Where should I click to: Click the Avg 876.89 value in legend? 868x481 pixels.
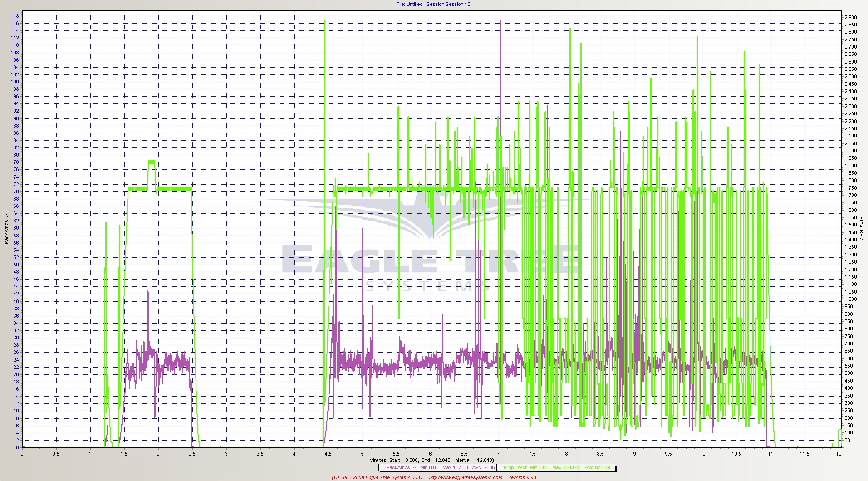[597, 467]
